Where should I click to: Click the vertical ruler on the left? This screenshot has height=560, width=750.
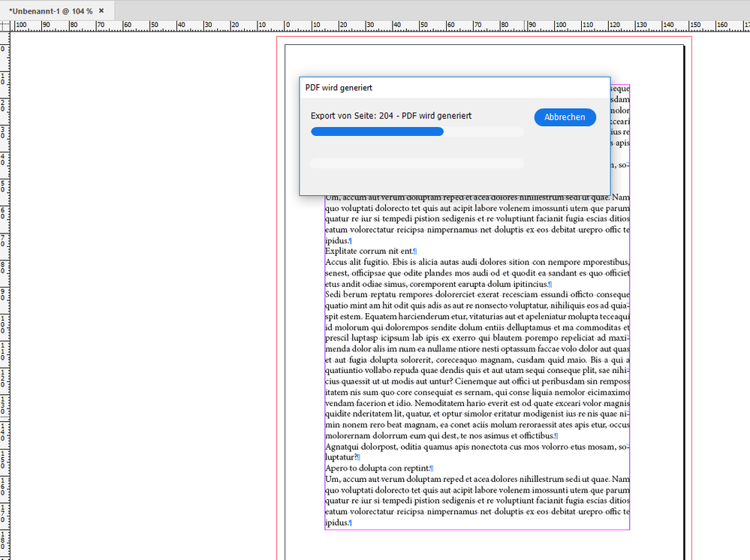pos(5,296)
